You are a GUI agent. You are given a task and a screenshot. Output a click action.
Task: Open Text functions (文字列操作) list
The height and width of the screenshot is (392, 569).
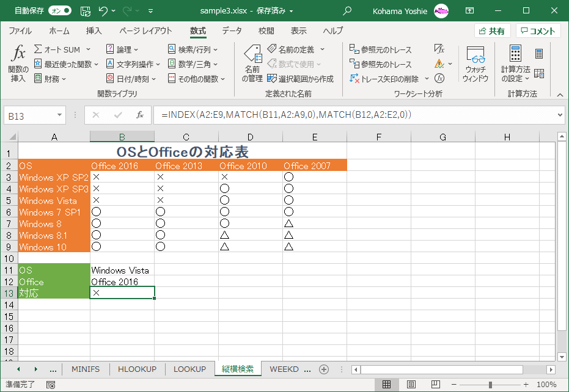click(133, 64)
